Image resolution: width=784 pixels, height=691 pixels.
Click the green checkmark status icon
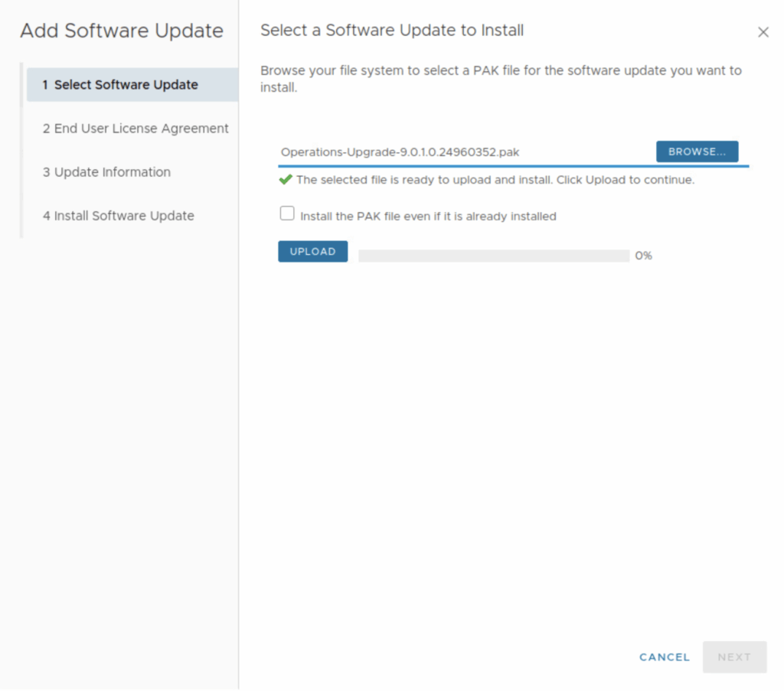pos(286,180)
